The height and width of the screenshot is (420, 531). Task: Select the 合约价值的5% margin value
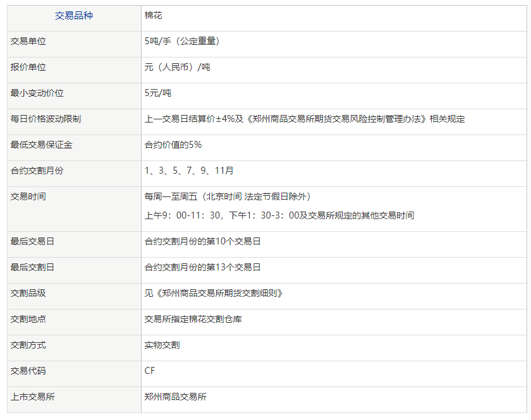(171, 144)
